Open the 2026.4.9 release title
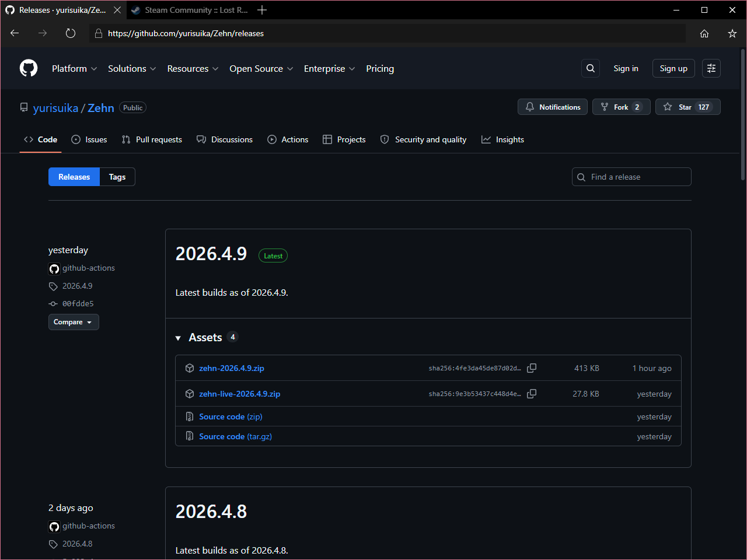747x560 pixels. [x=211, y=254]
